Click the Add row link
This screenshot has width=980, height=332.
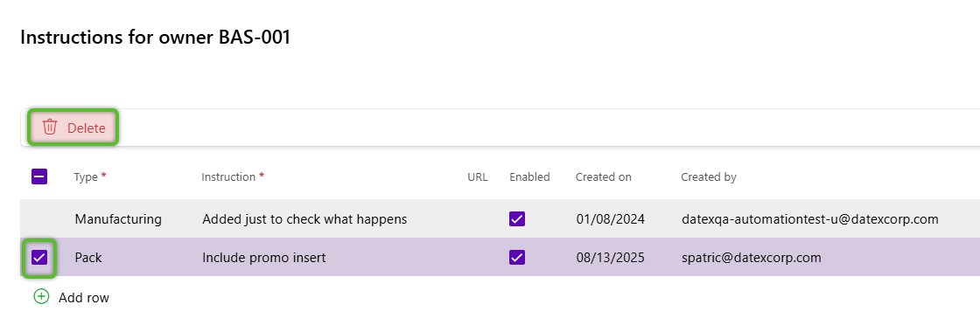click(84, 298)
